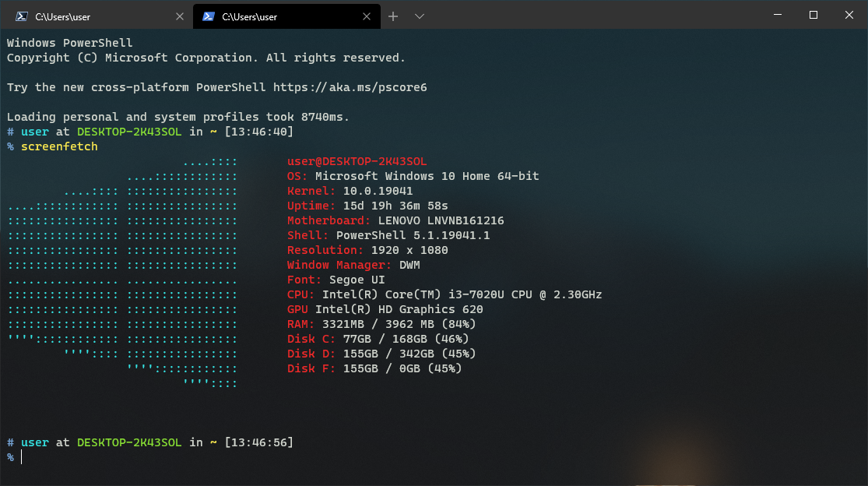Click the red "Window Manager:" label

(339, 265)
